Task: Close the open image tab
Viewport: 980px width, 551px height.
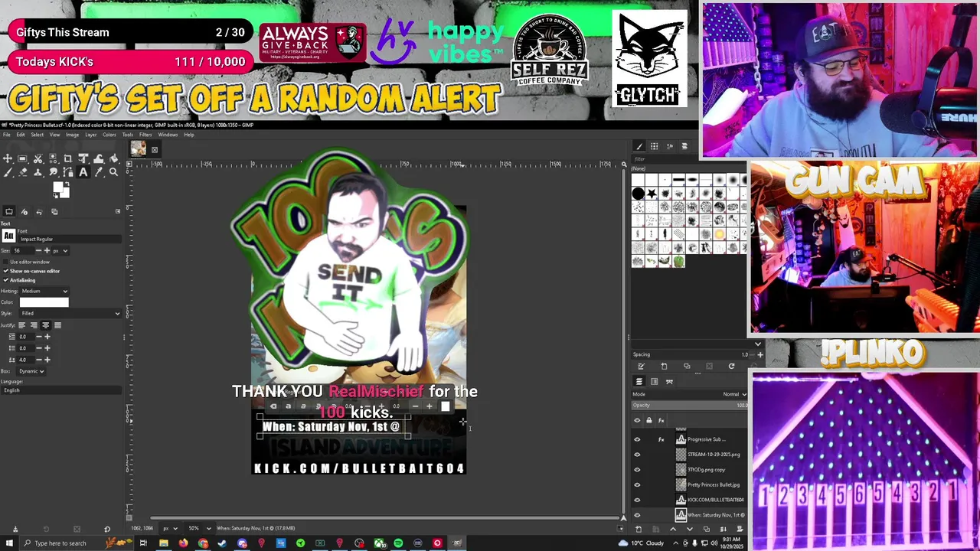Action: (154, 150)
